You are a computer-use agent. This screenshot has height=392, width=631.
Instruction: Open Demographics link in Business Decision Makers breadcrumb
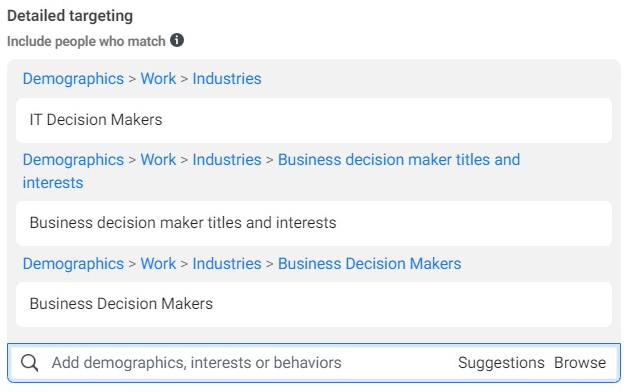73,264
